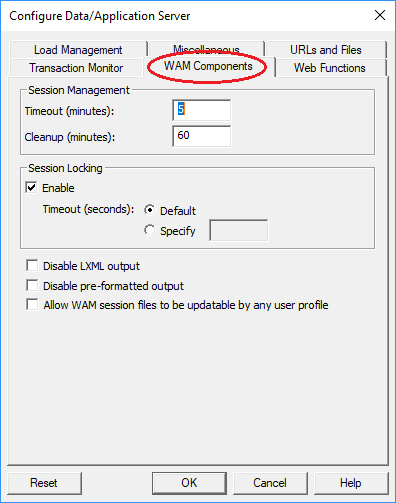Select the WAM Components tab
396x503 pixels.
(x=208, y=66)
